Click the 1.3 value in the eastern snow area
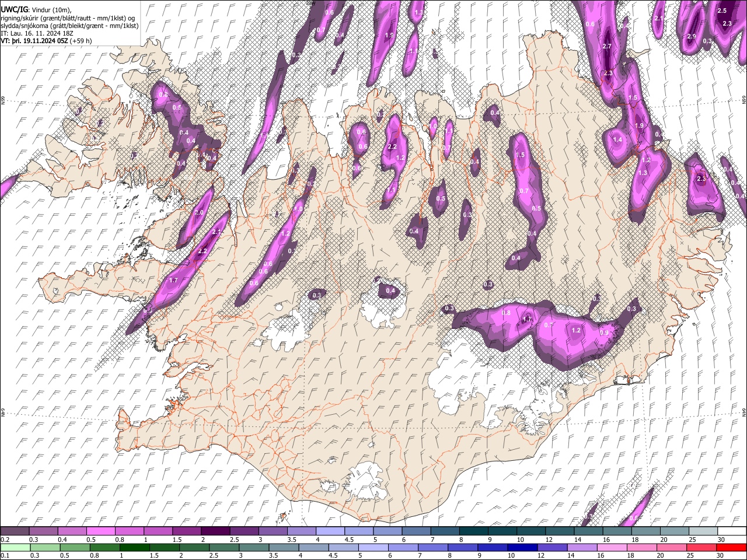The image size is (747, 560). 643,173
